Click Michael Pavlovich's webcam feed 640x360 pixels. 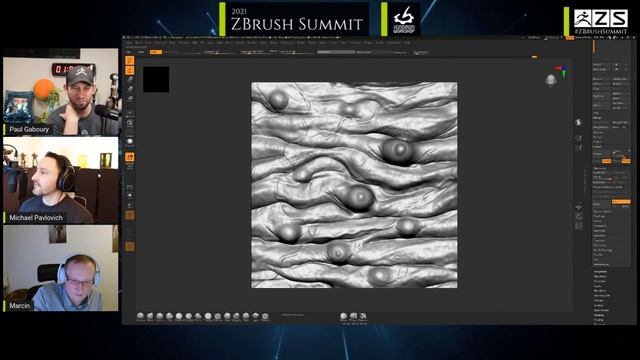[60, 180]
